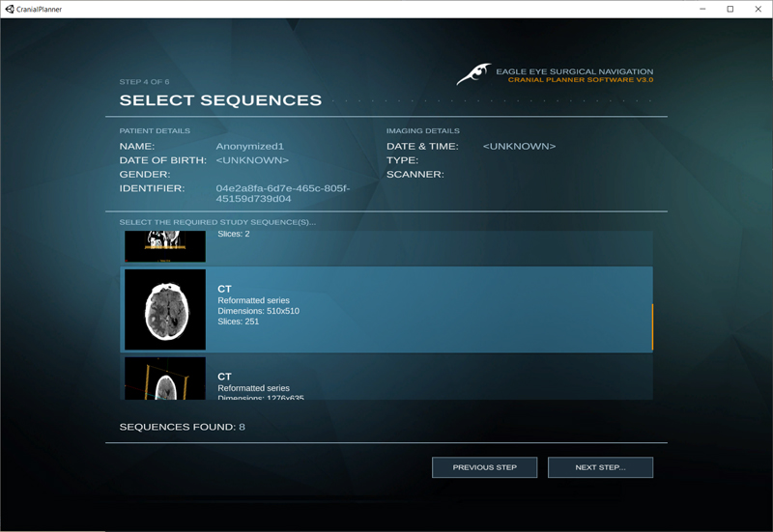Click the Eagle Eye Surgical Navigation logo

(x=473, y=74)
